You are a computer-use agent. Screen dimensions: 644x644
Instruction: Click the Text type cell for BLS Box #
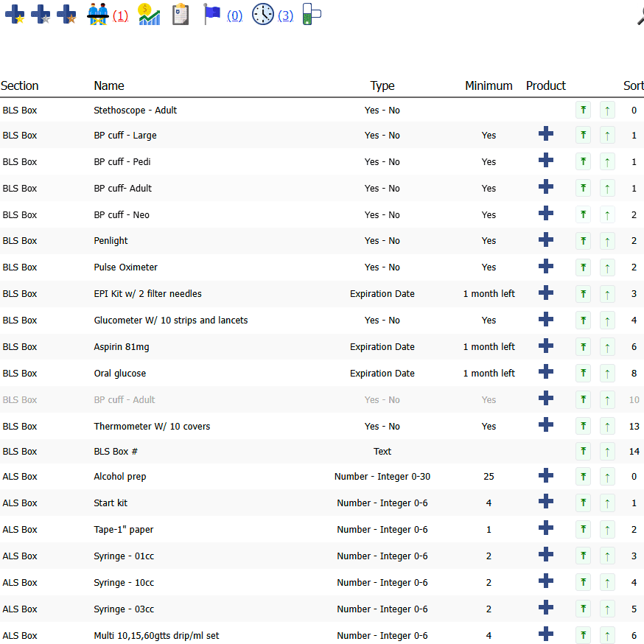[x=382, y=452]
